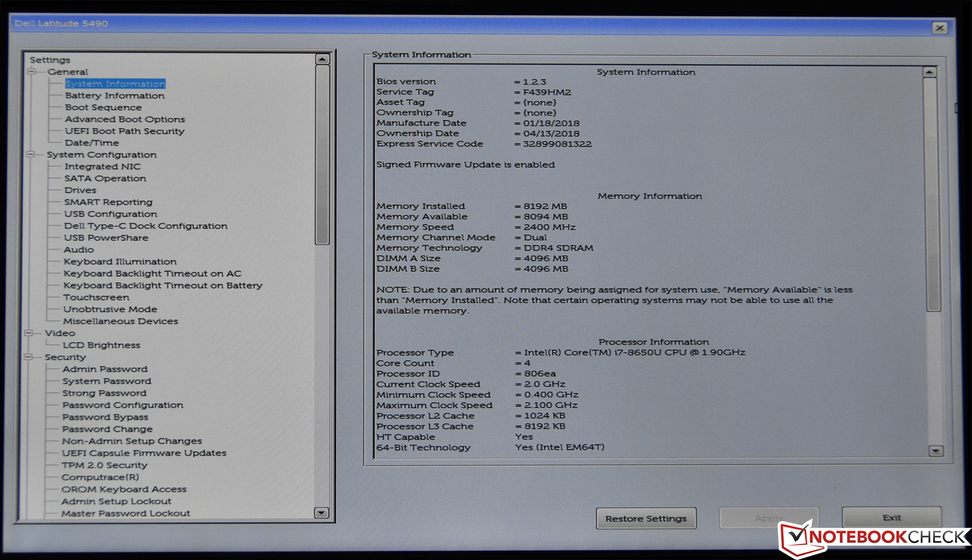The image size is (972, 560).
Task: Click the Exit button
Action: point(891,518)
